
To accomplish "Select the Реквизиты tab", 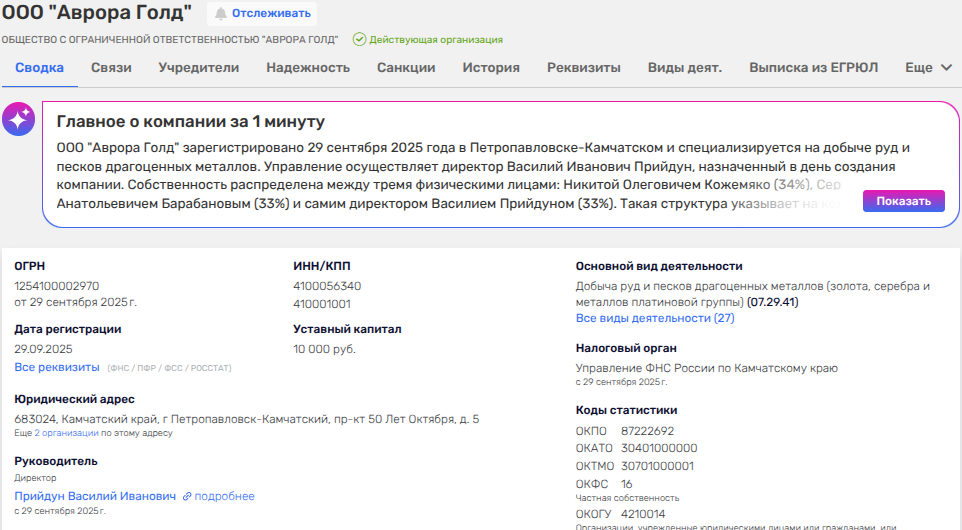I will click(x=584, y=68).
